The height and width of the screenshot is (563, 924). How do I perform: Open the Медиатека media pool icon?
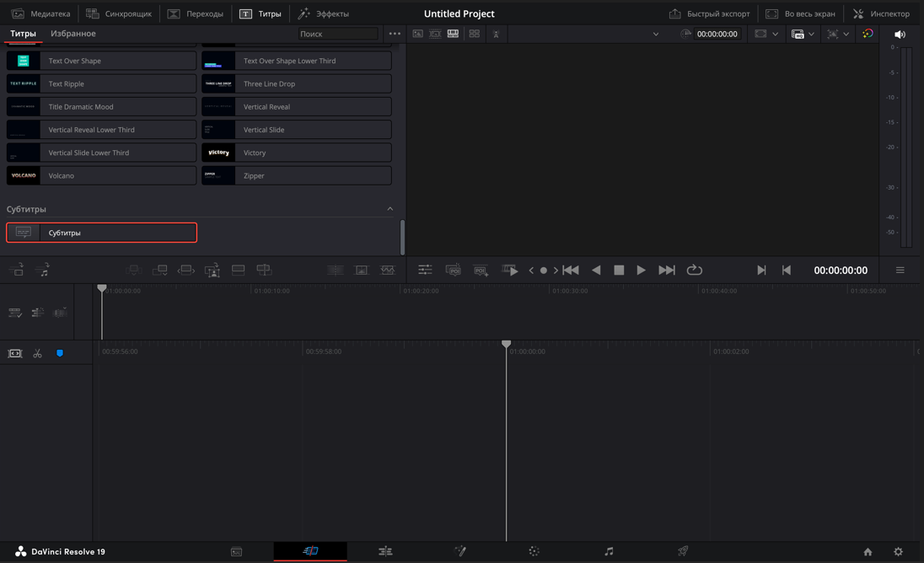[x=19, y=13]
